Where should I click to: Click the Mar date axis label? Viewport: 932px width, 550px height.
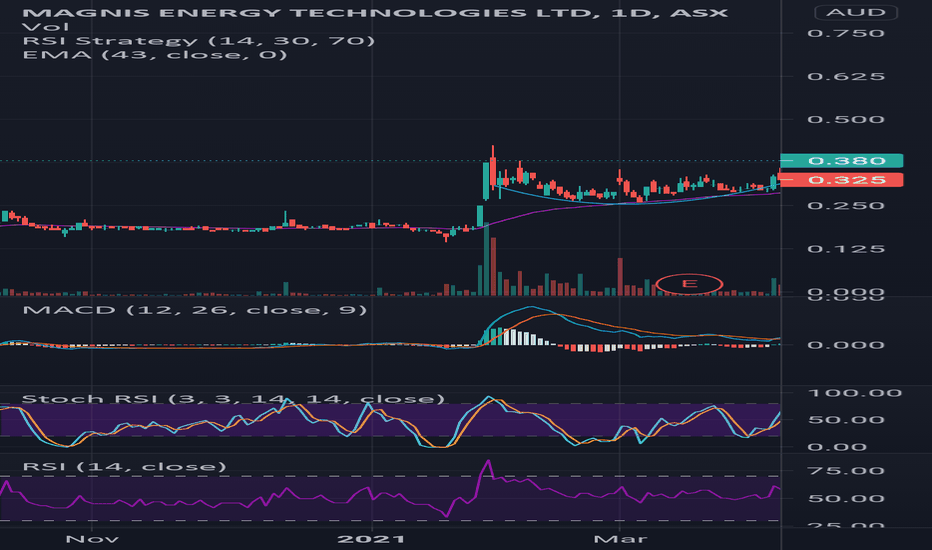[x=620, y=539]
